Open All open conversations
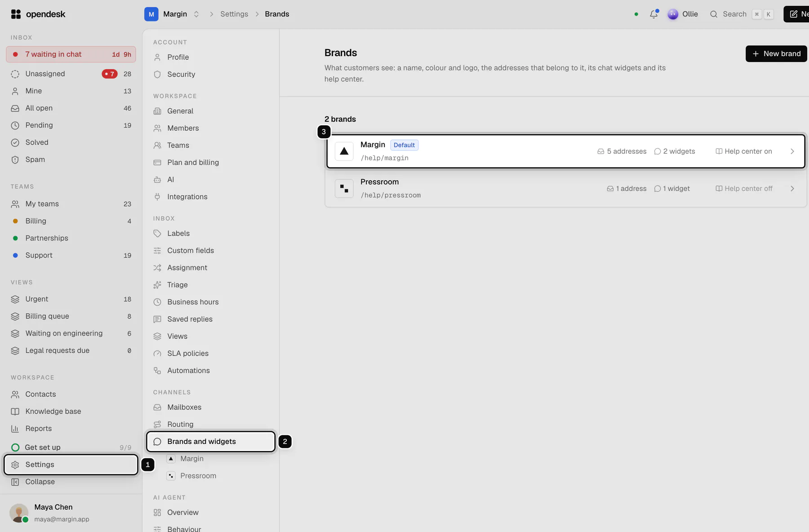This screenshot has height=532, width=809. [x=71, y=108]
